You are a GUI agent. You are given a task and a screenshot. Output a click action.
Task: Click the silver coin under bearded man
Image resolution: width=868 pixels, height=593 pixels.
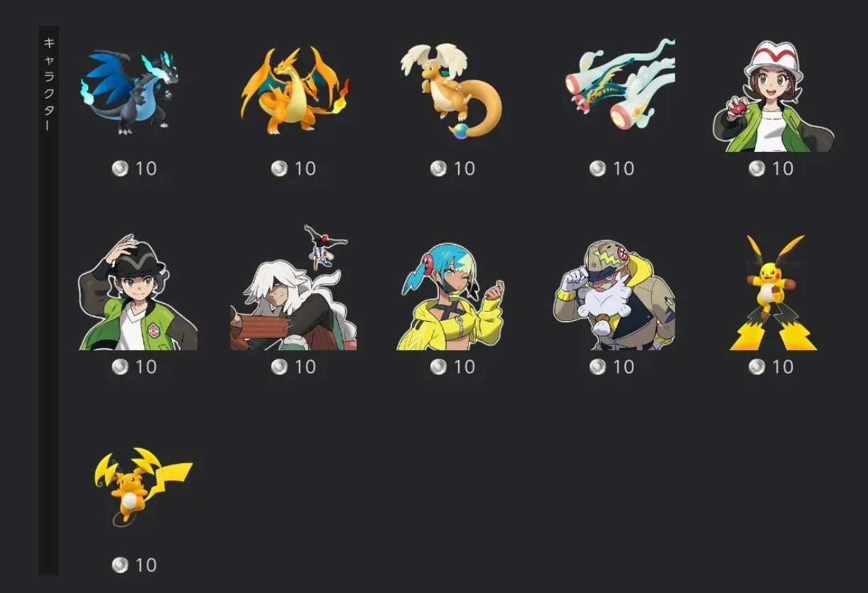[597, 366]
